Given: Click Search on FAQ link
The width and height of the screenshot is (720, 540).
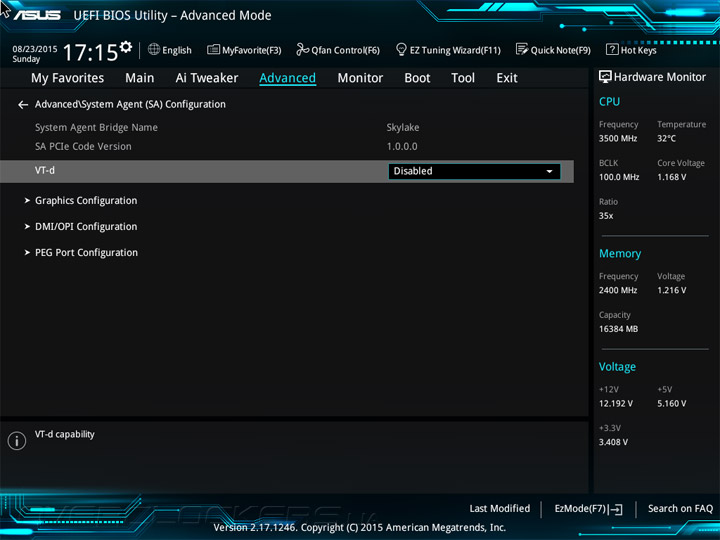Looking at the screenshot, I should [x=681, y=509].
